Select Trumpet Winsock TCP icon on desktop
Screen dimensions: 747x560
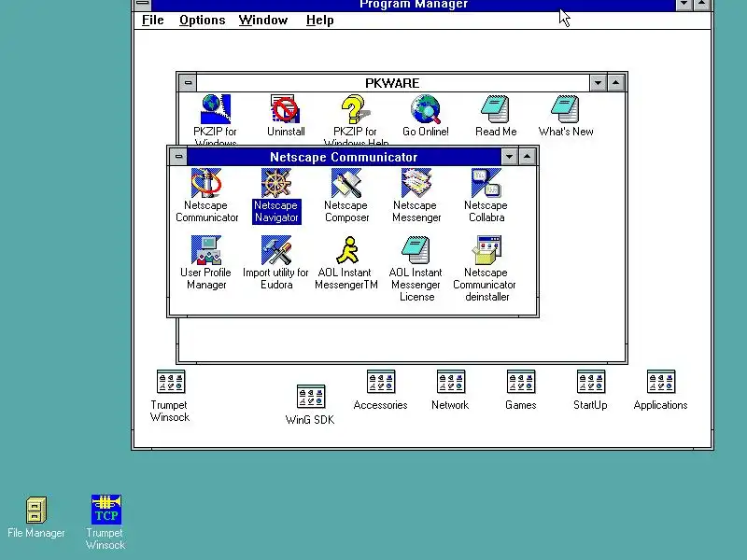coord(106,510)
